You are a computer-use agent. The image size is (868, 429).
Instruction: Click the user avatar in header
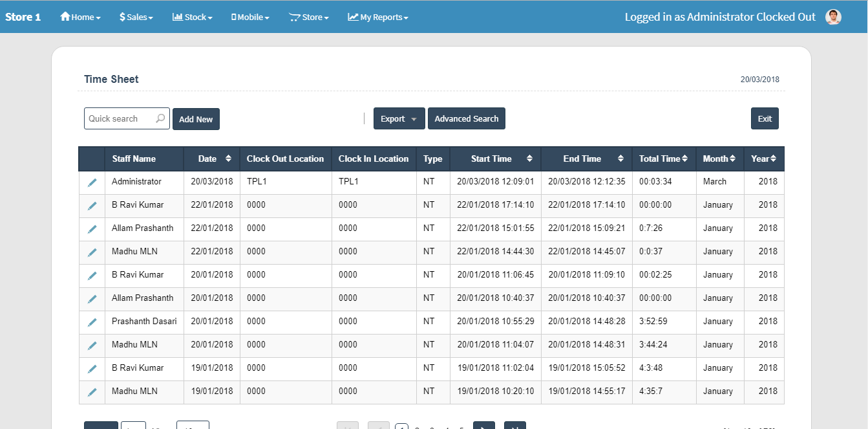click(833, 17)
